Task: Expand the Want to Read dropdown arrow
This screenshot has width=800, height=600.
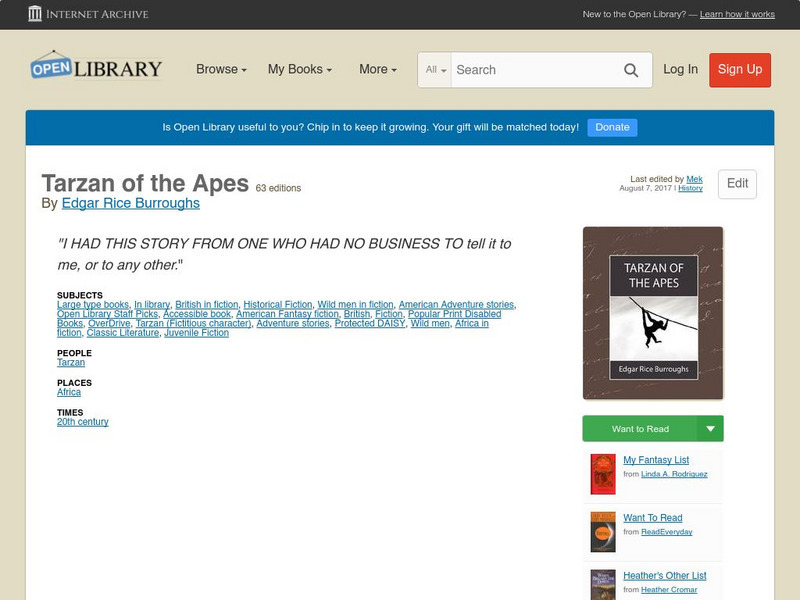Action: 710,429
